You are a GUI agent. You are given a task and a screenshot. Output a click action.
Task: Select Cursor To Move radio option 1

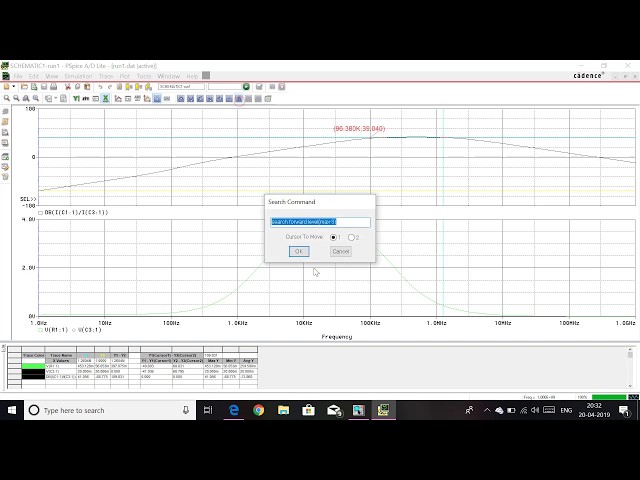pyautogui.click(x=334, y=237)
